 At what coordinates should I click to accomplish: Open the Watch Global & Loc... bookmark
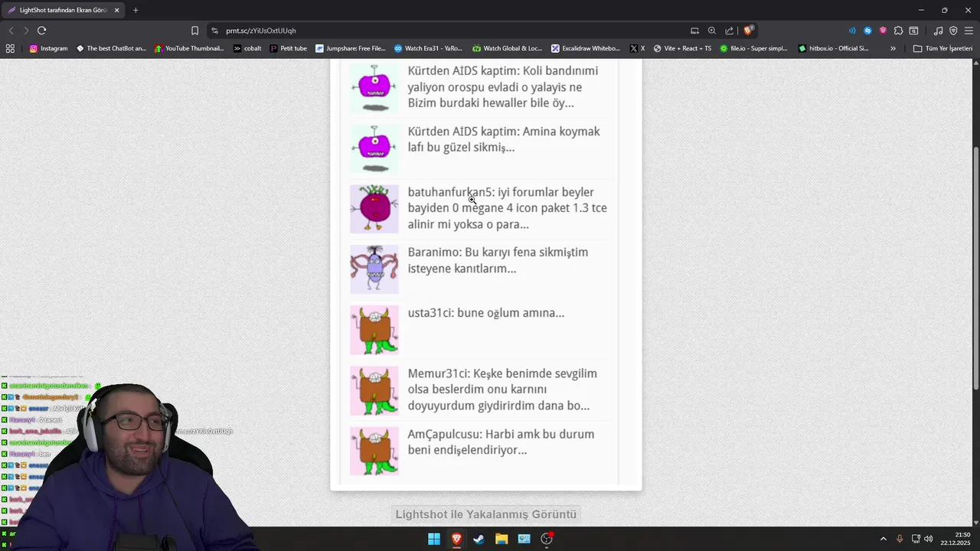(507, 48)
